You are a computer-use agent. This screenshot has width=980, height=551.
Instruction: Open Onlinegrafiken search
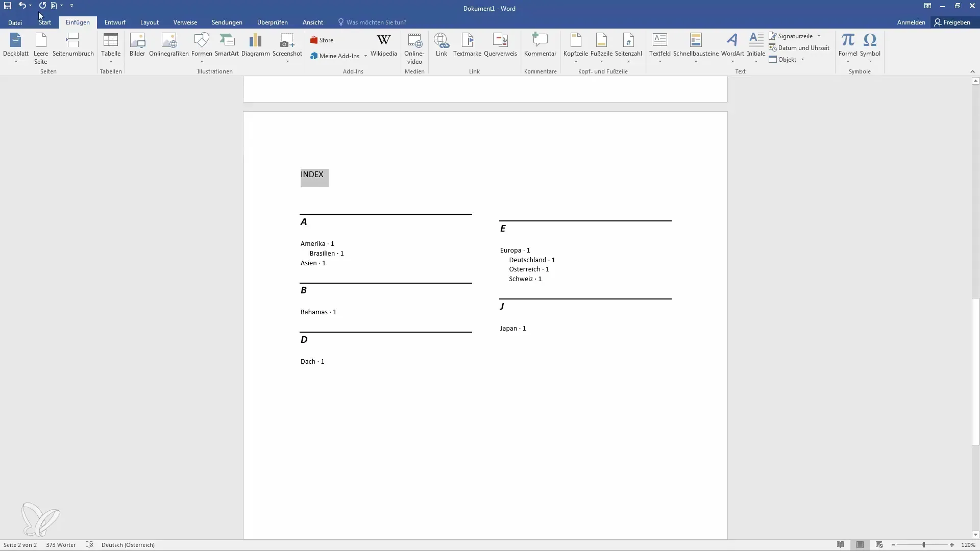(169, 45)
